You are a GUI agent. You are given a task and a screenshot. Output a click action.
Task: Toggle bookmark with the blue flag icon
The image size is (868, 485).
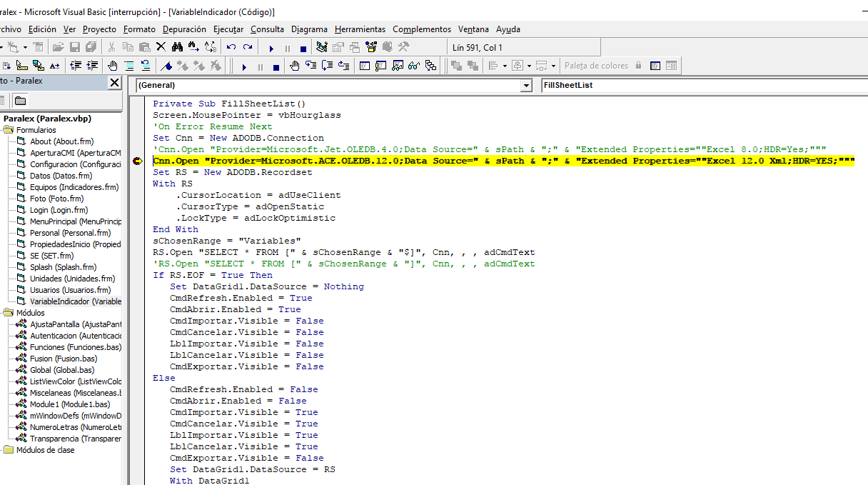pyautogui.click(x=166, y=66)
